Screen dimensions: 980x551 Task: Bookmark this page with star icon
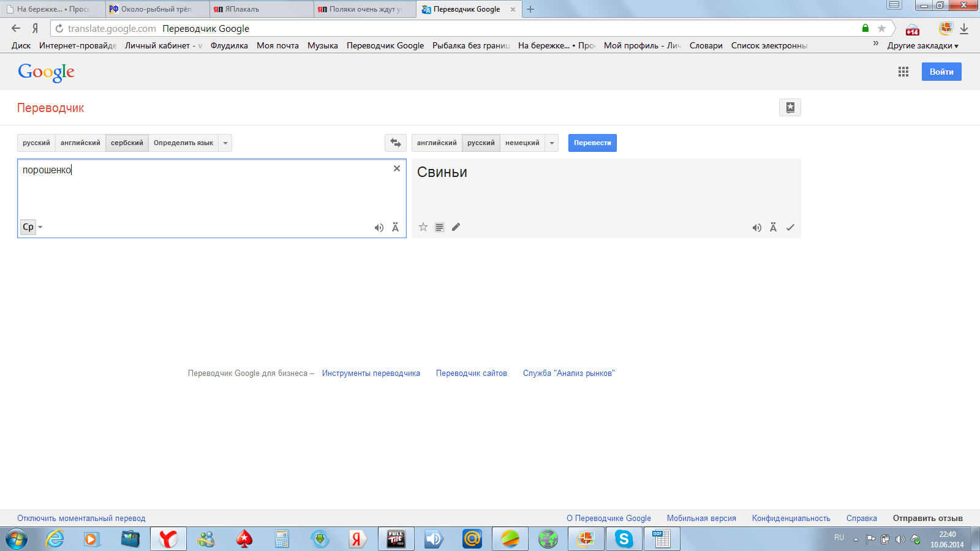click(881, 28)
